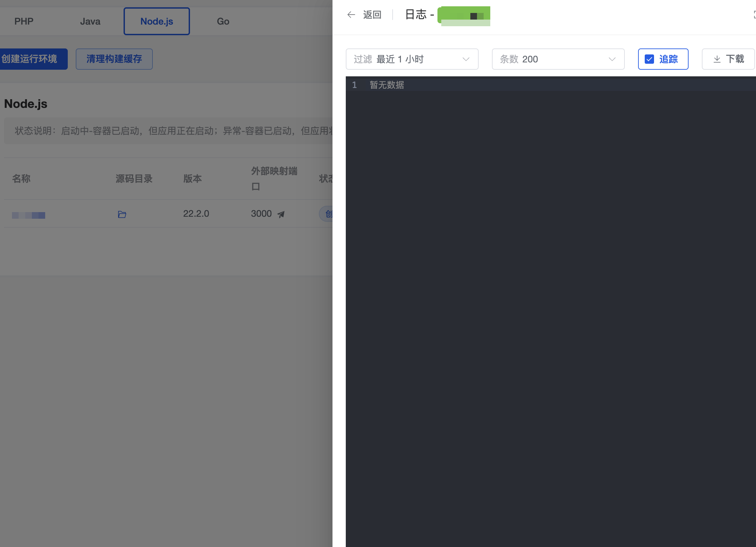
Task: Click the paper plane icon next to 3000
Action: click(x=281, y=214)
